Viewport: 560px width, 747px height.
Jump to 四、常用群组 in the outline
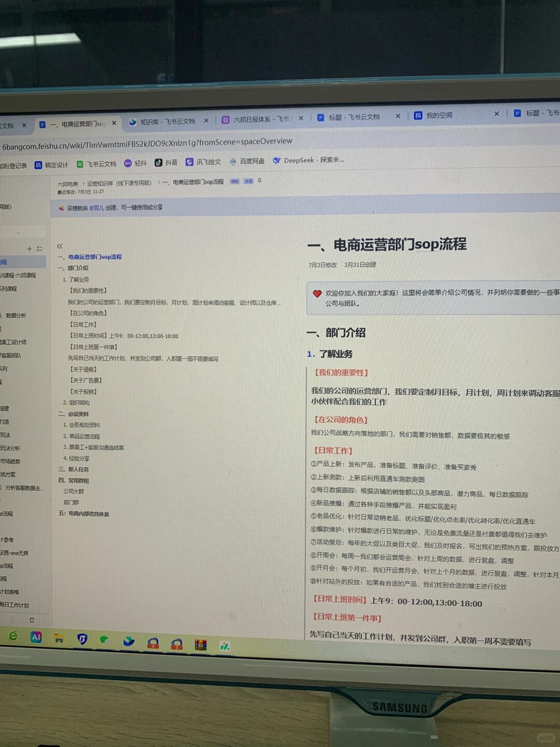(x=73, y=481)
